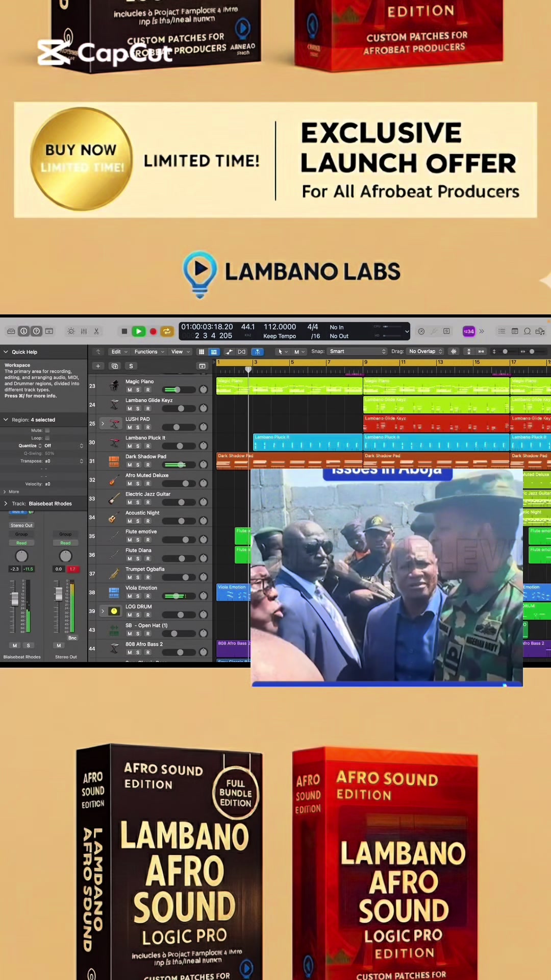Toggle the Flex button in tracks bar
This screenshot has height=980, width=551.
(x=242, y=352)
